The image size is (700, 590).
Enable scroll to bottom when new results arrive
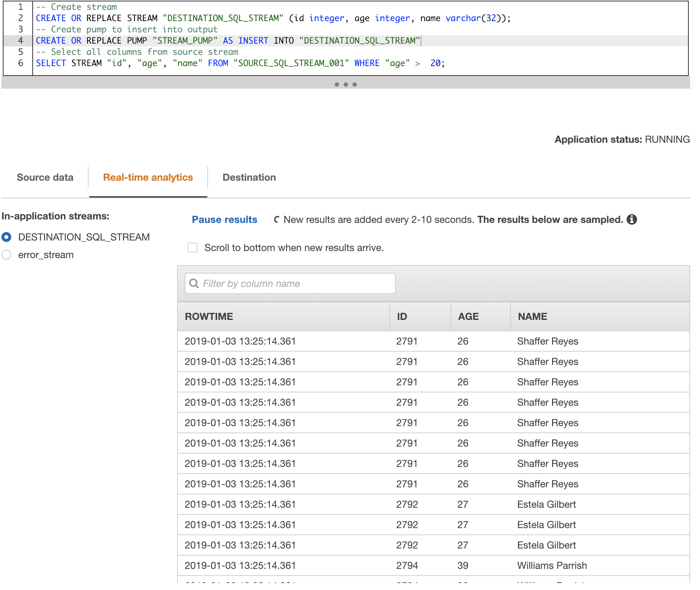193,248
